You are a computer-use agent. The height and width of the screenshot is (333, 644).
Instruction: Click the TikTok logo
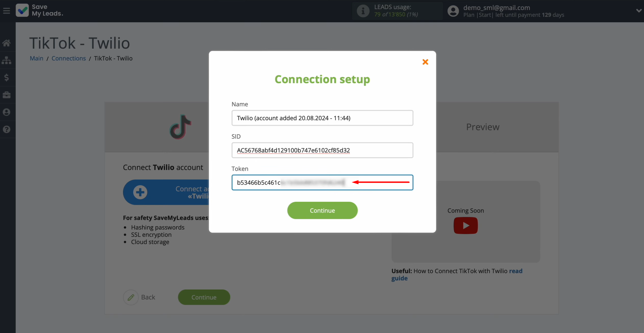click(180, 127)
